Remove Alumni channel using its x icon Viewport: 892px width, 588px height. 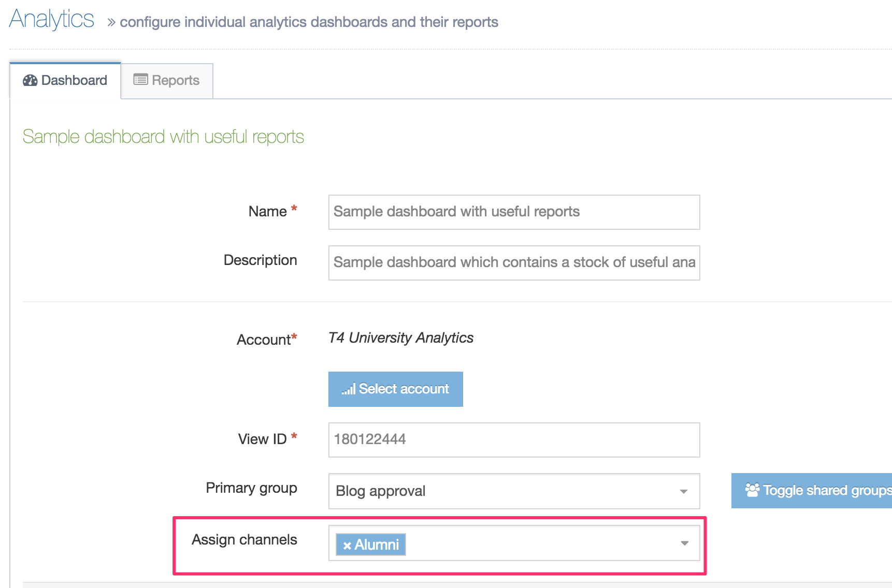(x=347, y=546)
